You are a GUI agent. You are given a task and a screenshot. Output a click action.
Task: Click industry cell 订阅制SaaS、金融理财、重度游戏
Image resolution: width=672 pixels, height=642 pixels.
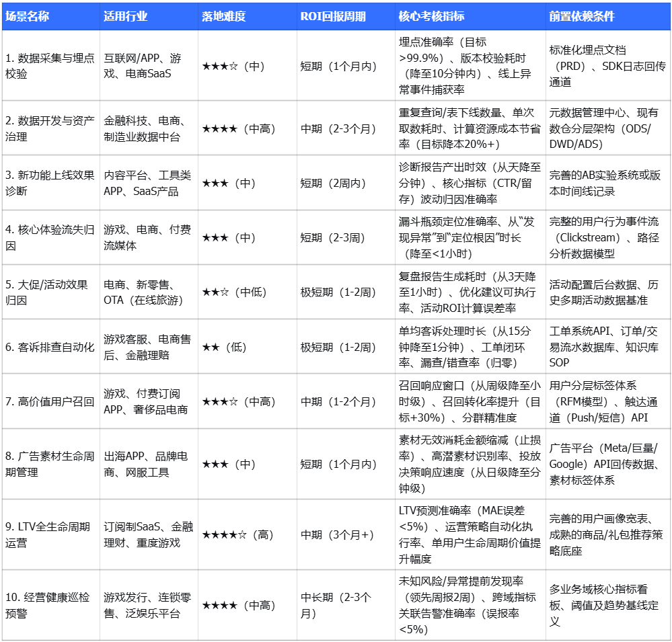pos(149,534)
